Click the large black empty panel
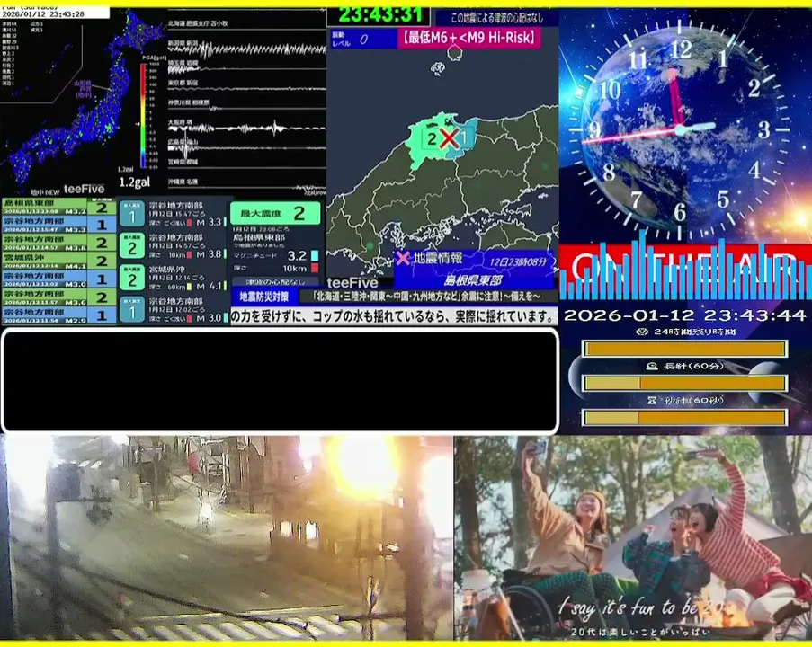The height and width of the screenshot is (647, 812). click(280, 381)
